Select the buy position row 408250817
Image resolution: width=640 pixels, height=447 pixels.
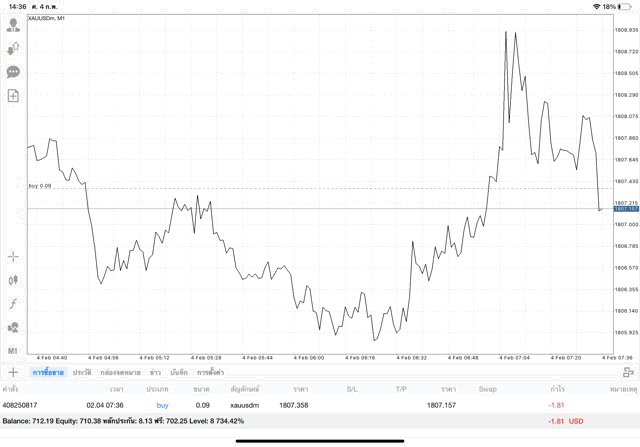click(x=320, y=405)
